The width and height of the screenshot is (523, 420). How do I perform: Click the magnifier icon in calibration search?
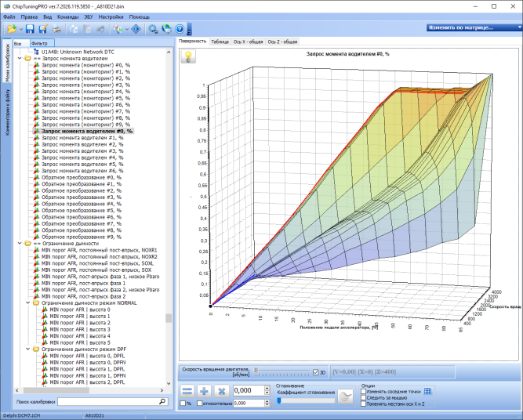pyautogui.click(x=162, y=401)
